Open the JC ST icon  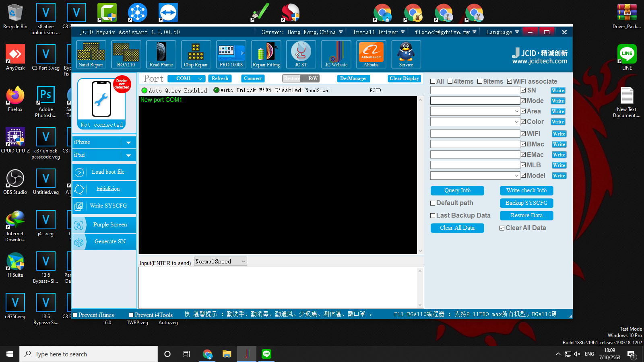(x=301, y=54)
